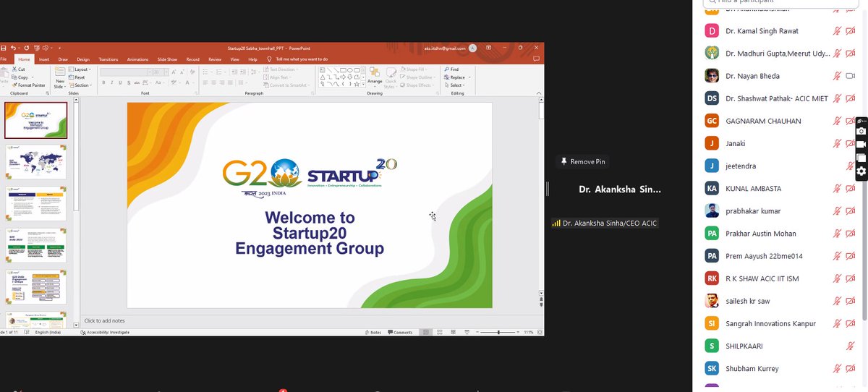Image resolution: width=868 pixels, height=392 pixels.
Task: Click Dr. Kamal Singh Rawat's muted microphone icon
Action: (x=837, y=31)
